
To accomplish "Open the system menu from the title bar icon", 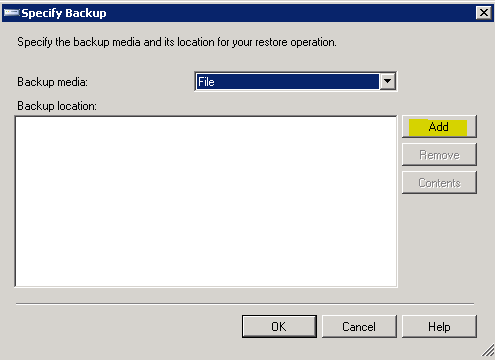I will pos(11,13).
